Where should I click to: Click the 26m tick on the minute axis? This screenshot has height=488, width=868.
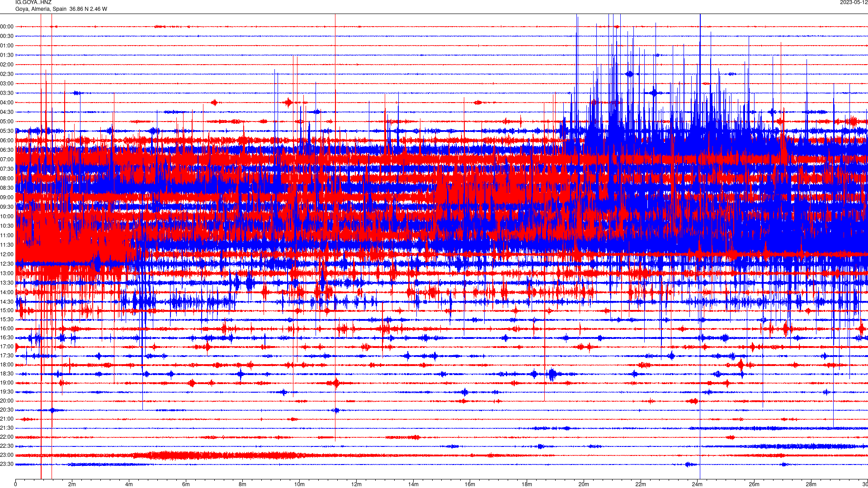pyautogui.click(x=754, y=484)
